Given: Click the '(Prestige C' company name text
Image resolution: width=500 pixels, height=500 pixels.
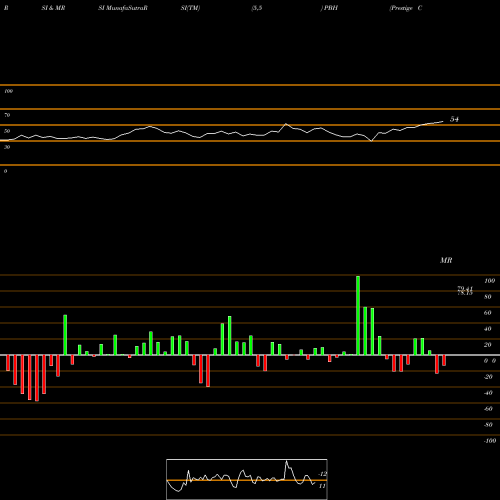Looking at the screenshot, I should [x=406, y=8].
